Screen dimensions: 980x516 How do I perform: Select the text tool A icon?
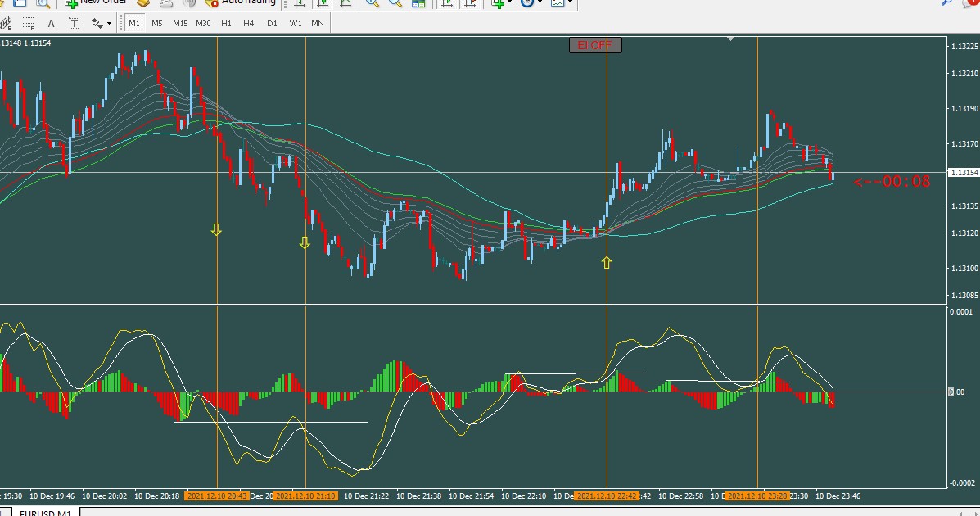pyautogui.click(x=52, y=24)
